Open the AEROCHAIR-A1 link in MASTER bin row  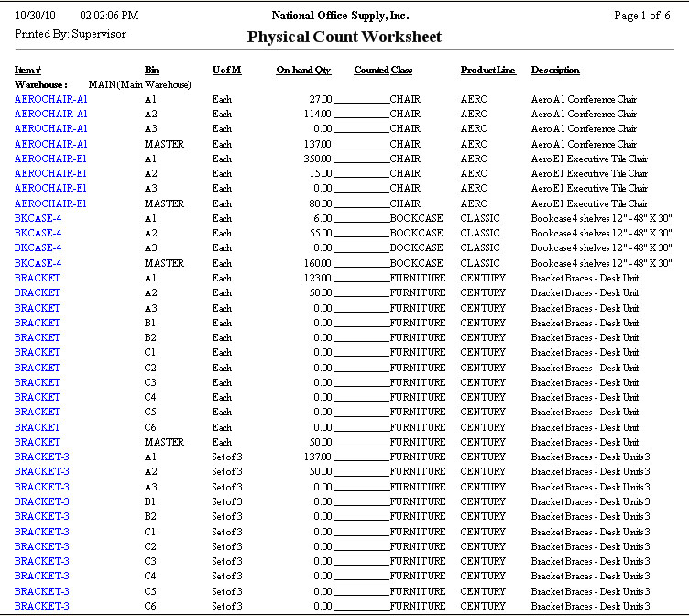pyautogui.click(x=50, y=144)
